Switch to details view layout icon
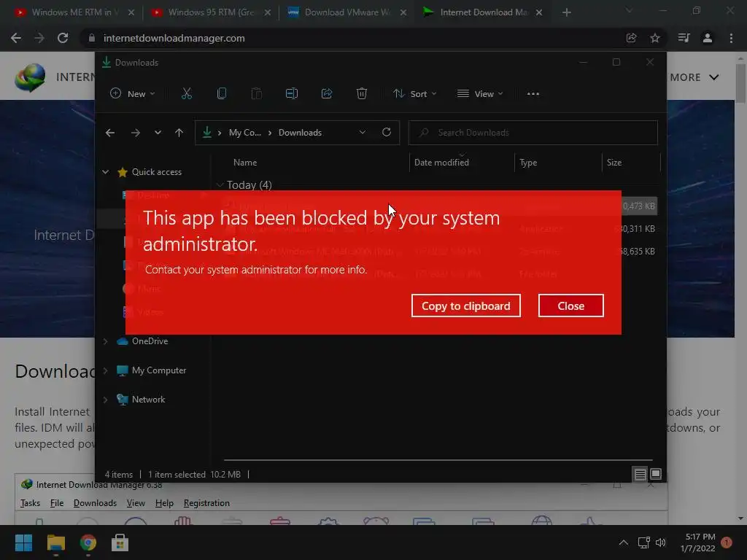The width and height of the screenshot is (747, 560). (x=640, y=474)
